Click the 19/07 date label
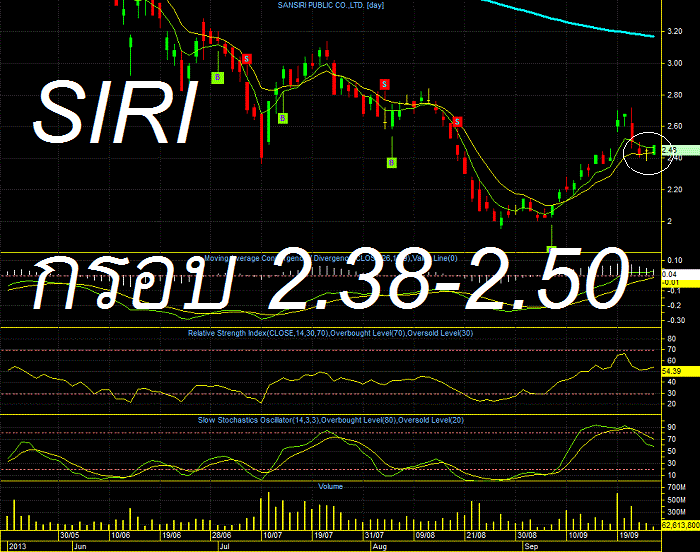700x552 pixels. pyautogui.click(x=324, y=535)
